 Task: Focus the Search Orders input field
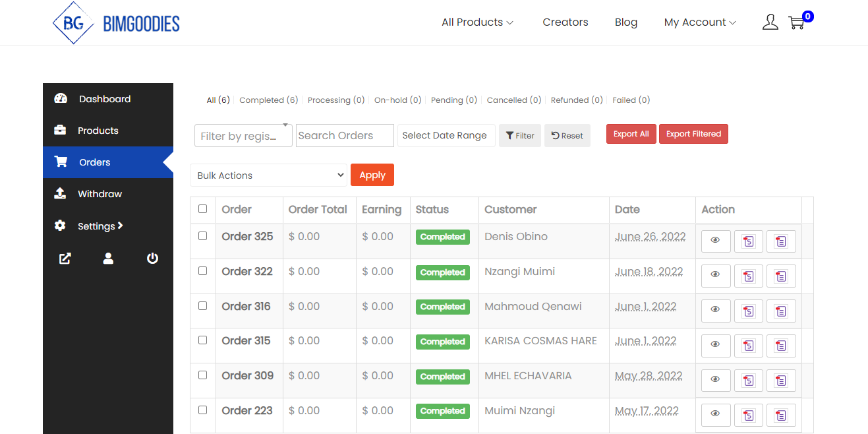(345, 135)
